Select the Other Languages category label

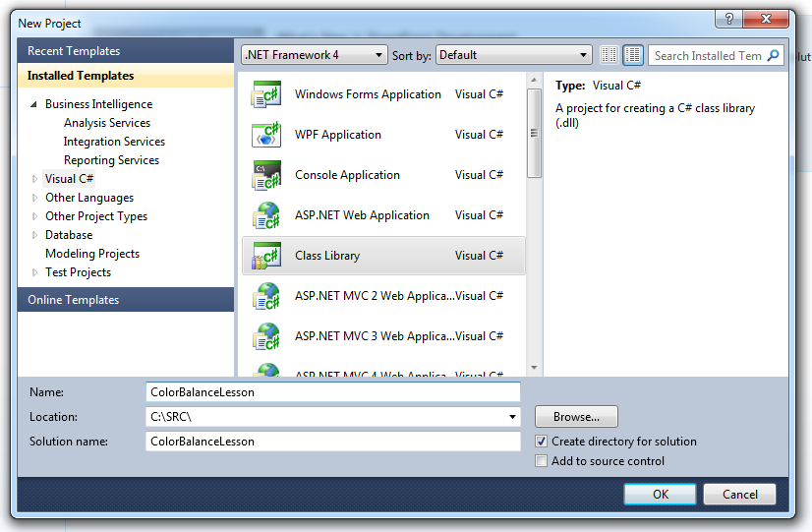(x=89, y=198)
